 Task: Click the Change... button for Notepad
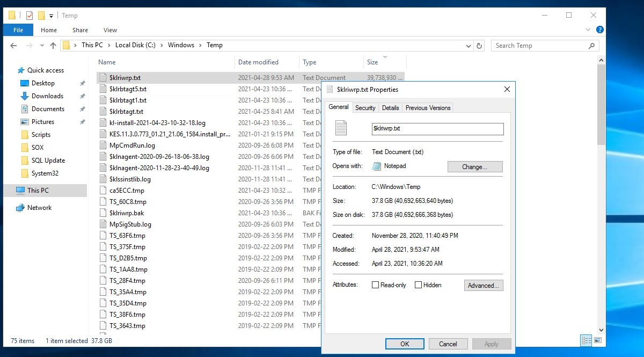[474, 167]
